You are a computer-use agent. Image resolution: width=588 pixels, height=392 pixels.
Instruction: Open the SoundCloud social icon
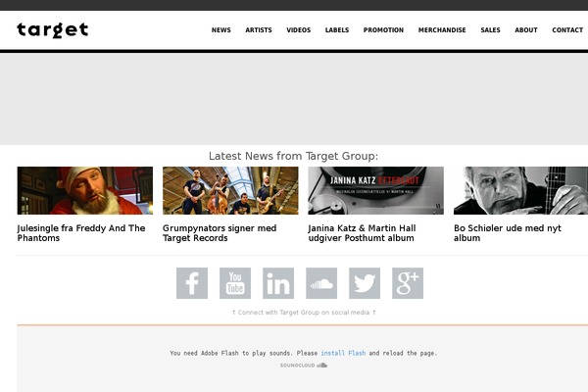[321, 283]
